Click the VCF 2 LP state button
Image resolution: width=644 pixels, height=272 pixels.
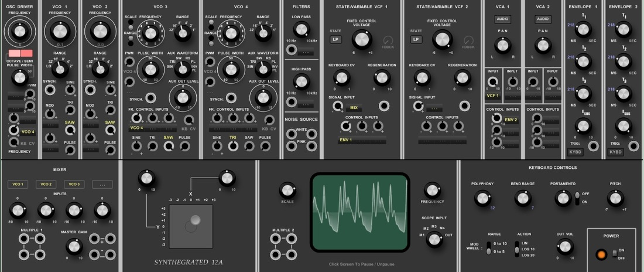pos(416,39)
